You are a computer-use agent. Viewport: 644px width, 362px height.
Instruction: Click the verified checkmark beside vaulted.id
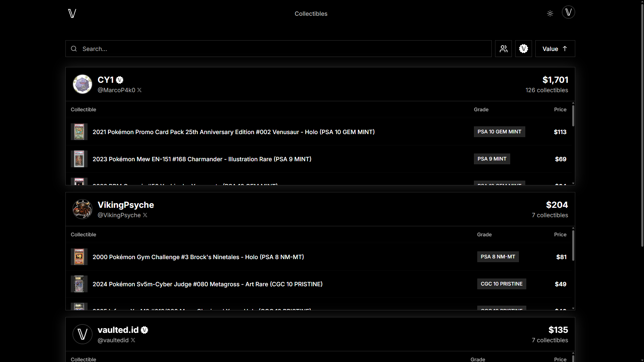pyautogui.click(x=144, y=330)
